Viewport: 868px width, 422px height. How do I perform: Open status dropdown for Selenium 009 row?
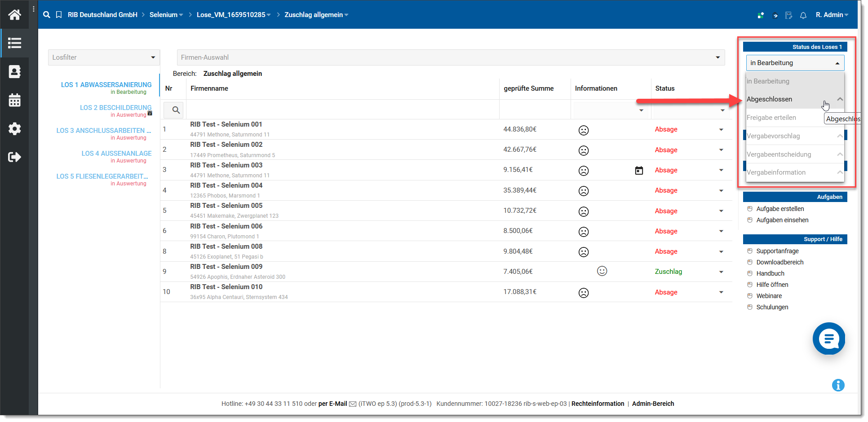pyautogui.click(x=721, y=272)
